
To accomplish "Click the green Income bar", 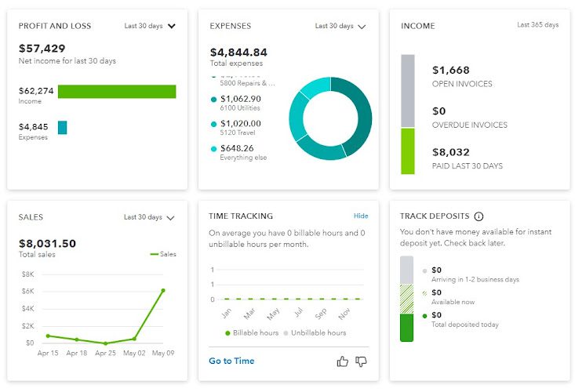I will pyautogui.click(x=117, y=92).
